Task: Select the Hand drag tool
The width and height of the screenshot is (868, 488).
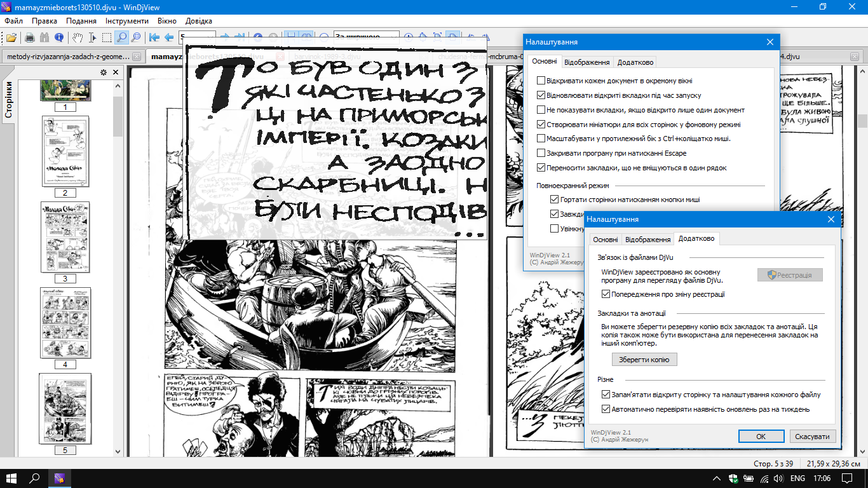Action: point(78,37)
